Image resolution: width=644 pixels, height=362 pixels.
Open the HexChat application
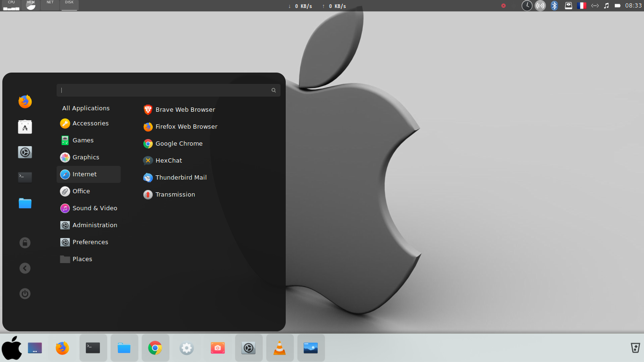(x=163, y=160)
